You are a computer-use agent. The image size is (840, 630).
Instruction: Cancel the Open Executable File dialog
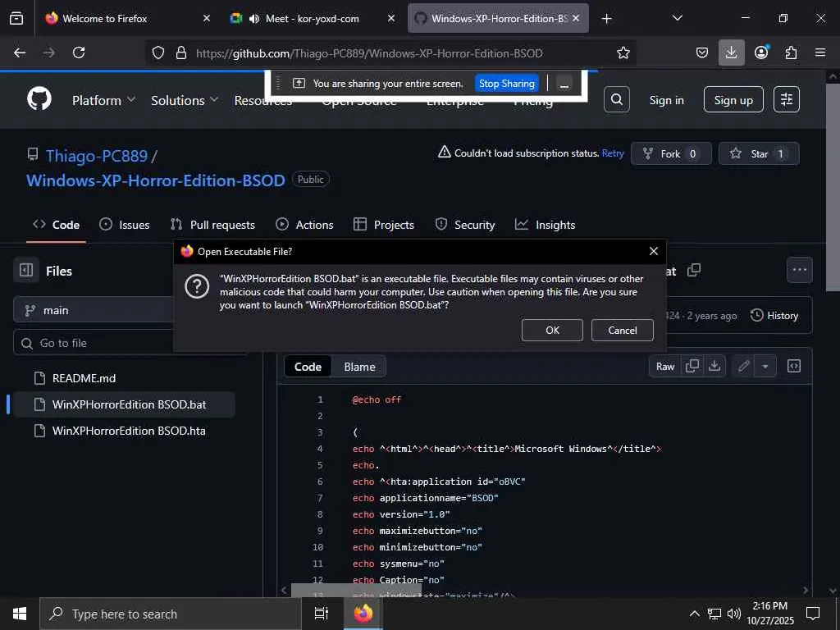click(622, 330)
